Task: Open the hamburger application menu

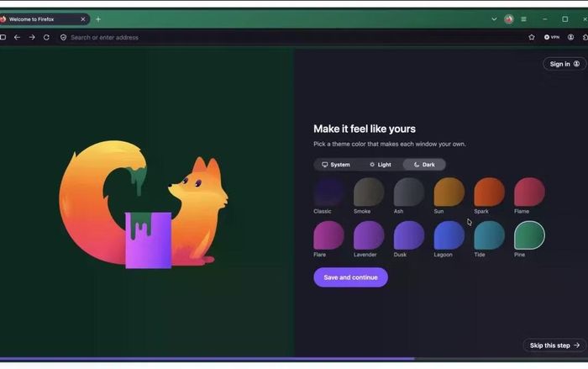Action: pyautogui.click(x=523, y=19)
